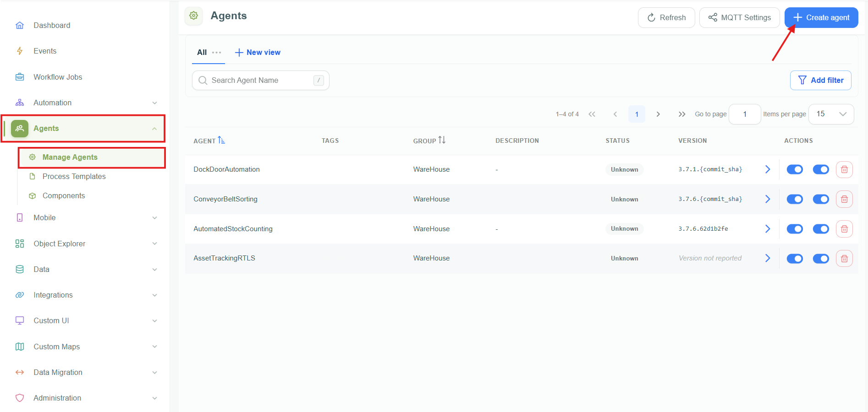The height and width of the screenshot is (412, 868).
Task: Open DockDoorAutomation details arrow
Action: click(768, 169)
